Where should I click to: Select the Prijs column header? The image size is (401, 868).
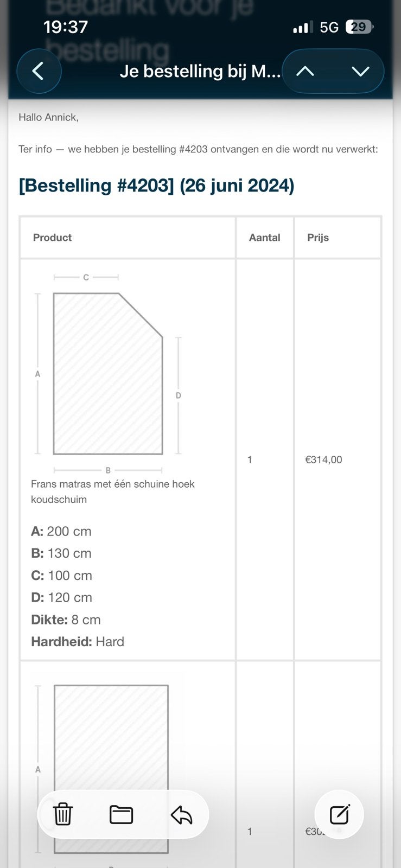(318, 238)
